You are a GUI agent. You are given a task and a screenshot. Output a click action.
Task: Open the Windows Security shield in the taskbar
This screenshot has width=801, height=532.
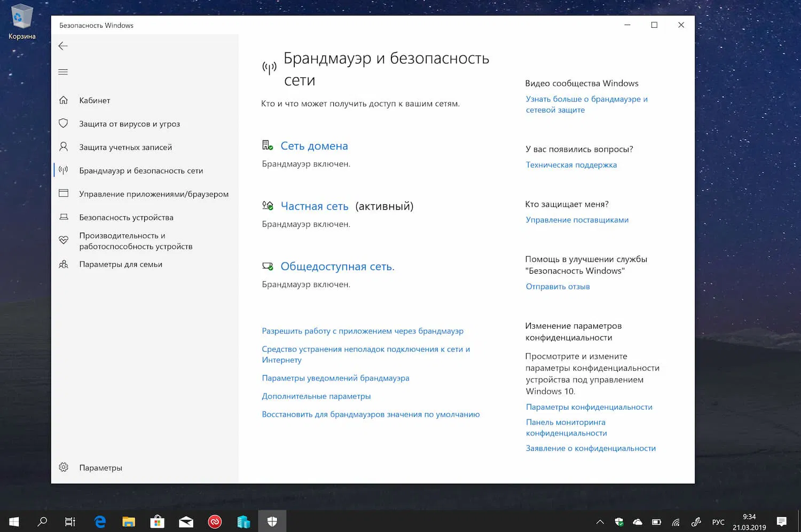tap(272, 521)
